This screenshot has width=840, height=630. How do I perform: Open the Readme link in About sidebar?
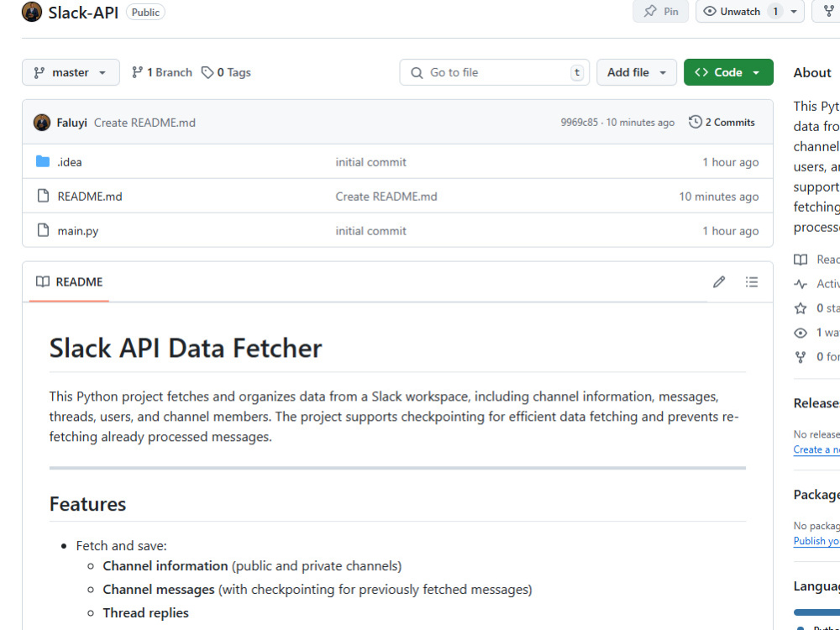pyautogui.click(x=816, y=260)
